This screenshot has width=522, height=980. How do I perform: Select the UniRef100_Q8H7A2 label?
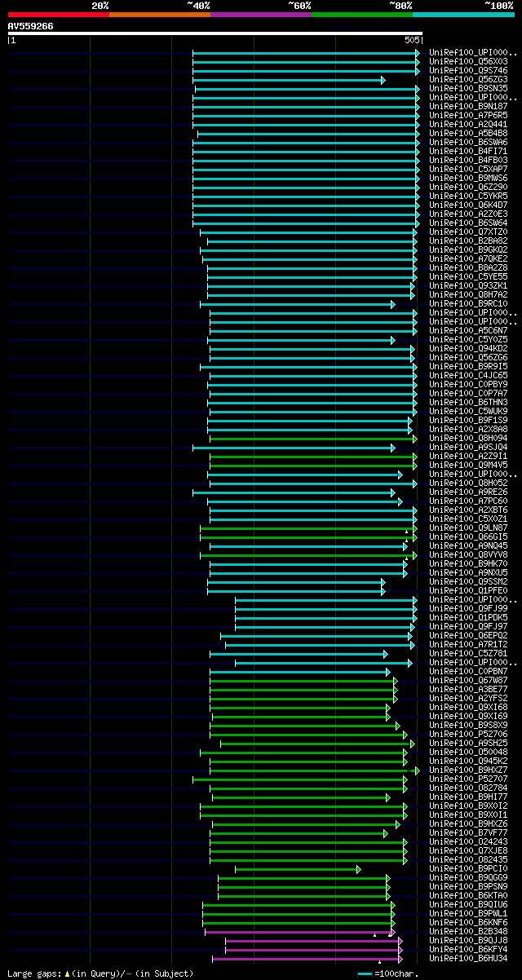(x=468, y=294)
